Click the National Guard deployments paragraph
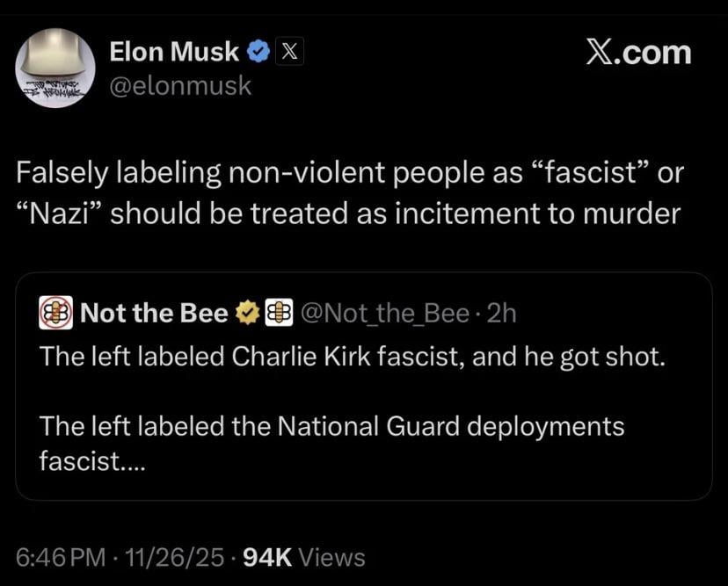The height and width of the screenshot is (586, 728). coord(332,426)
